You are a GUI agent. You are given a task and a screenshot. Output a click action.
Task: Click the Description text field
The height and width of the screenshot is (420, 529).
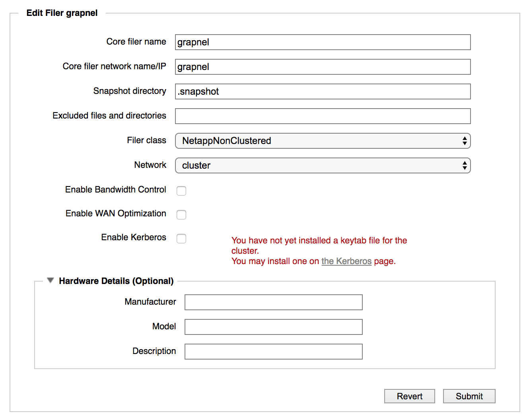[x=274, y=352]
